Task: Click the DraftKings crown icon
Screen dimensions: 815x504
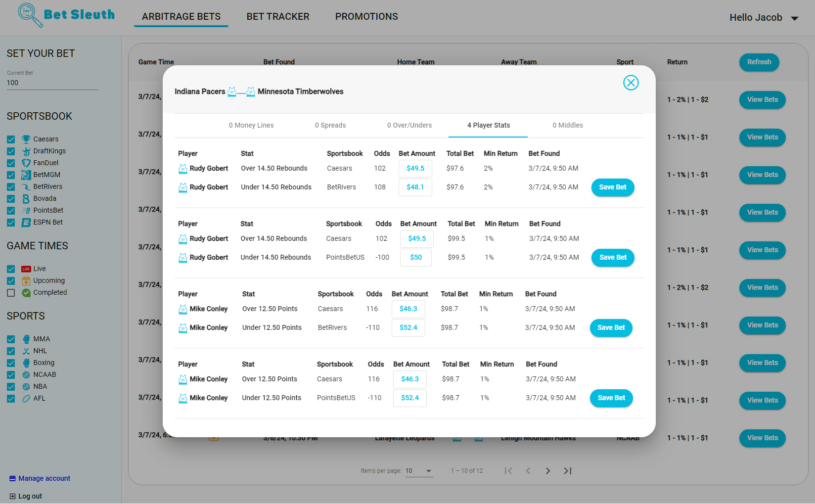Action: click(26, 151)
